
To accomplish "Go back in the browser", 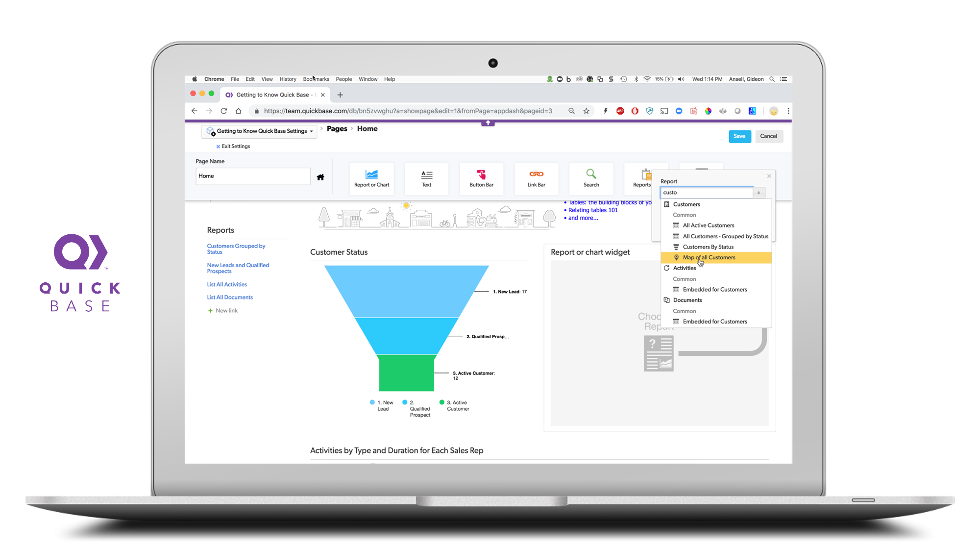I will tap(195, 111).
